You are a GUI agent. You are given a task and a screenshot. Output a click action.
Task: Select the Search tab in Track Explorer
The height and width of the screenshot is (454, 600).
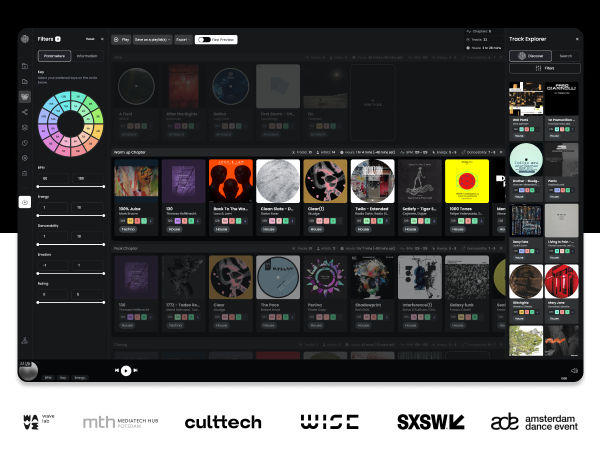click(x=566, y=56)
